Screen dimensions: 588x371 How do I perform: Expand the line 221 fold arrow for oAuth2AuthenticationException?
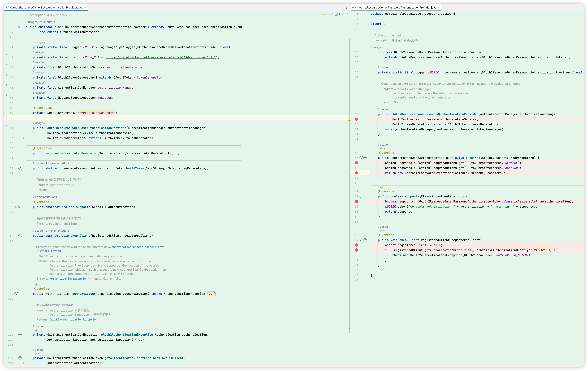(x=23, y=340)
